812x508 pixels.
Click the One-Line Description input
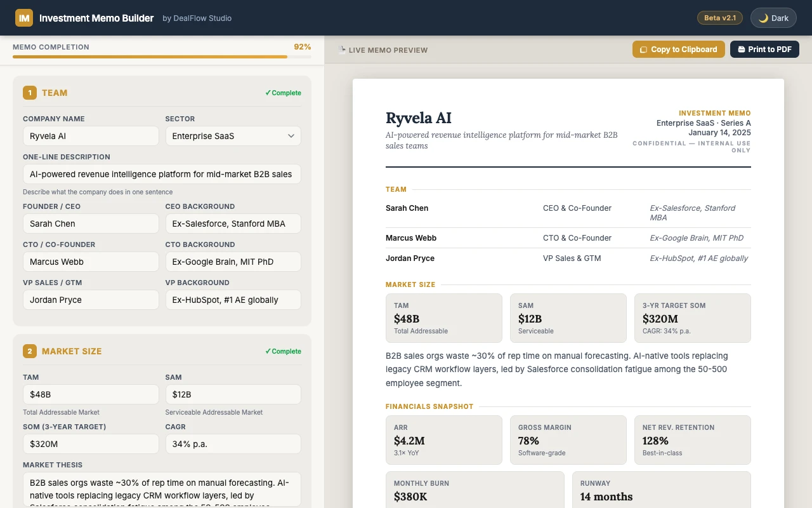tap(162, 174)
